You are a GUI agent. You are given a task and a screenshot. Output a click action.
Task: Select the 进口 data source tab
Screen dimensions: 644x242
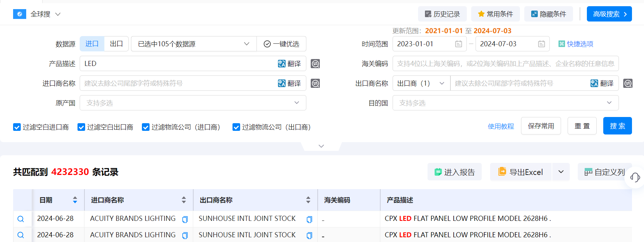click(92, 44)
